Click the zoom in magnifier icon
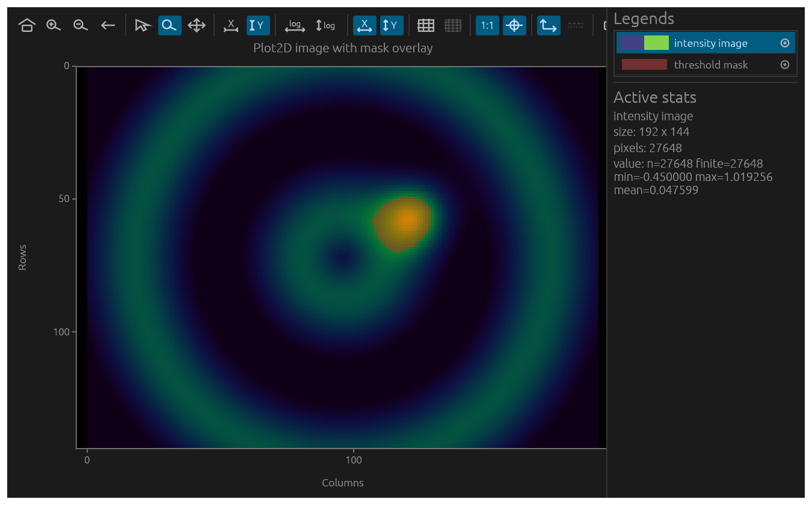 coord(54,25)
